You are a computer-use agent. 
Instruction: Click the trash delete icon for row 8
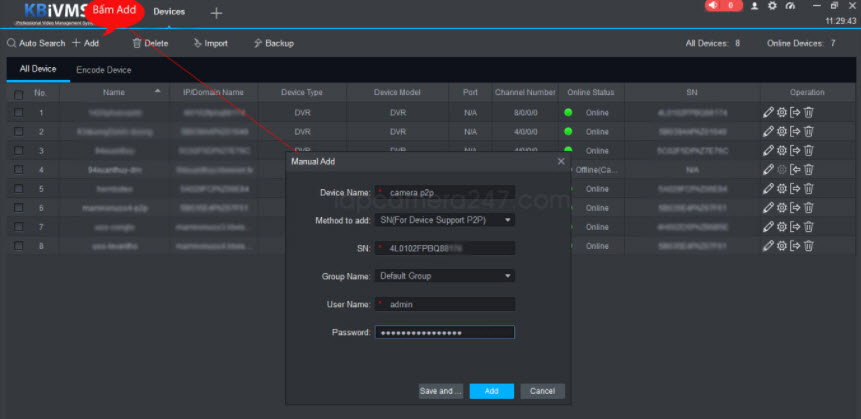pyautogui.click(x=809, y=245)
